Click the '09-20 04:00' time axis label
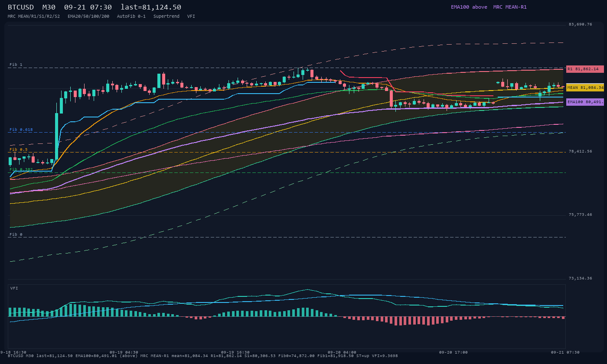The image size is (607, 364). 342,353
